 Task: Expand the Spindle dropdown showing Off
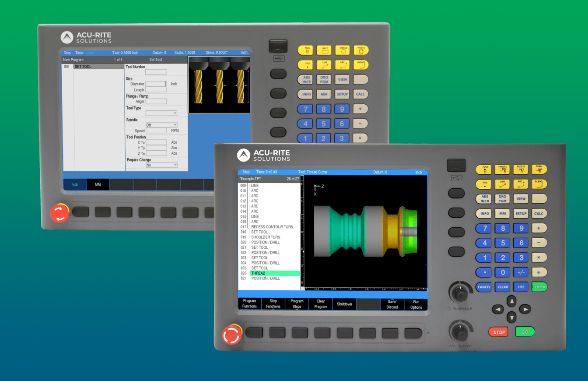click(161, 125)
